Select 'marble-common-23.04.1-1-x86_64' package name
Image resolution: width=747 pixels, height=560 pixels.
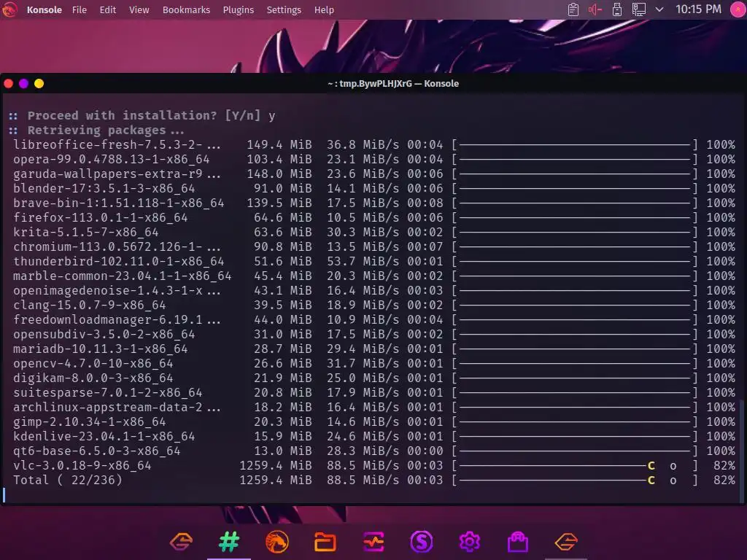point(122,276)
